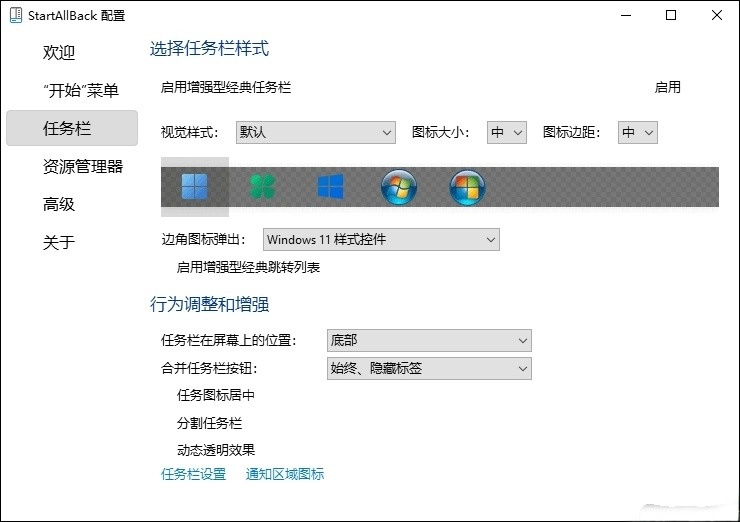Click the 行为调整和增强 heading

209,304
